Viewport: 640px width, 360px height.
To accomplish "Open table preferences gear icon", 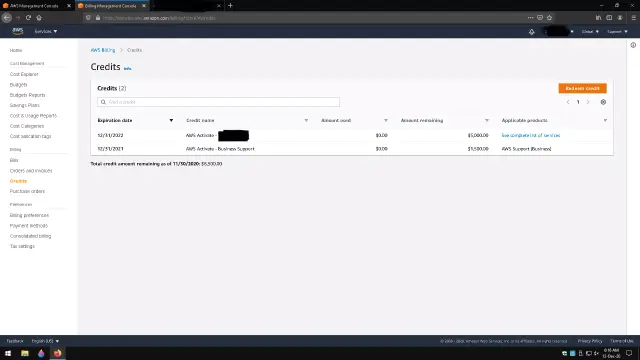I will [603, 102].
